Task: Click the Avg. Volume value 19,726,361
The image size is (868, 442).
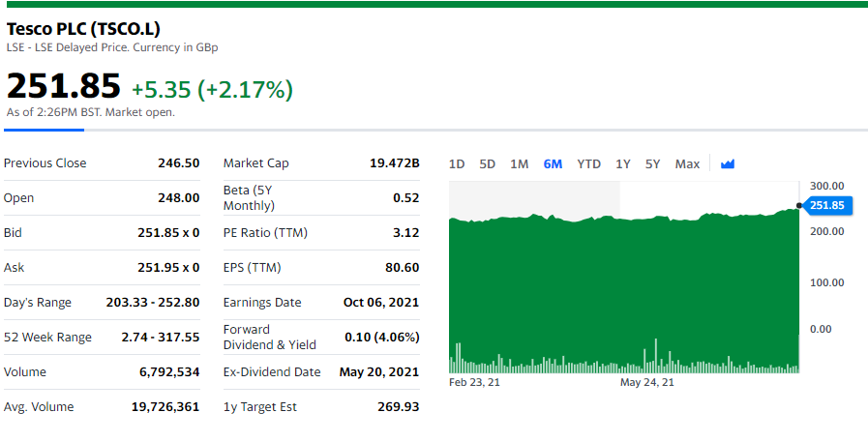Action: tap(165, 407)
